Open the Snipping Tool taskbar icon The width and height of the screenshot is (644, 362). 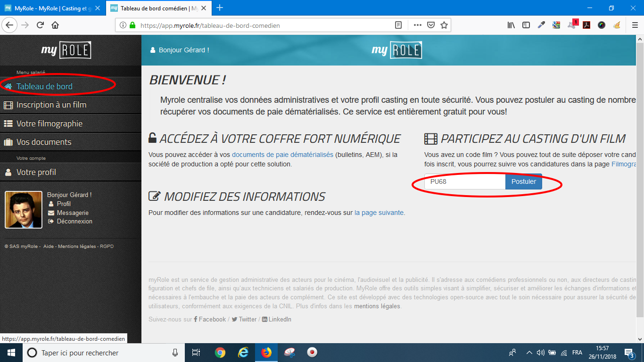tap(289, 353)
